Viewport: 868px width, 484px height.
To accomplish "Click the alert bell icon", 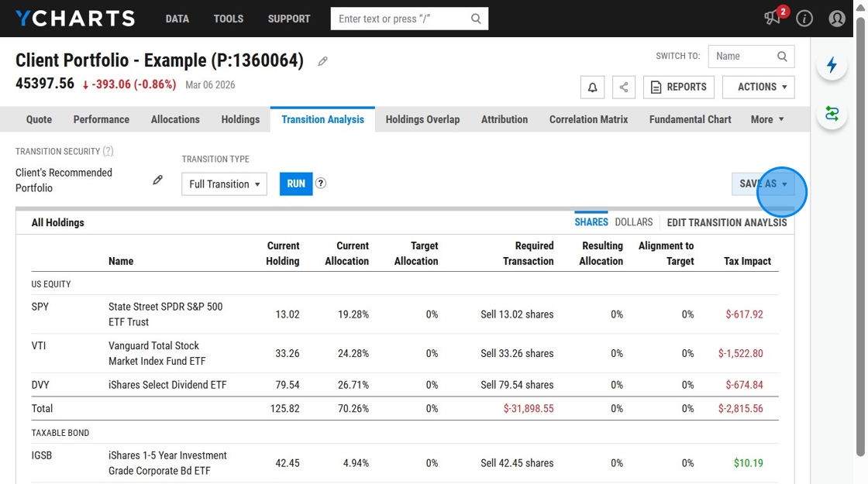I will pos(592,88).
